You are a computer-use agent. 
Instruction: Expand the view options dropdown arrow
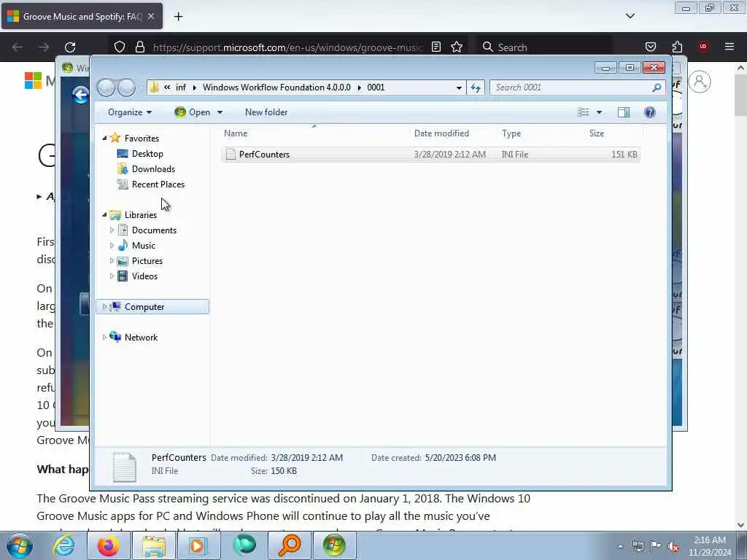(599, 112)
